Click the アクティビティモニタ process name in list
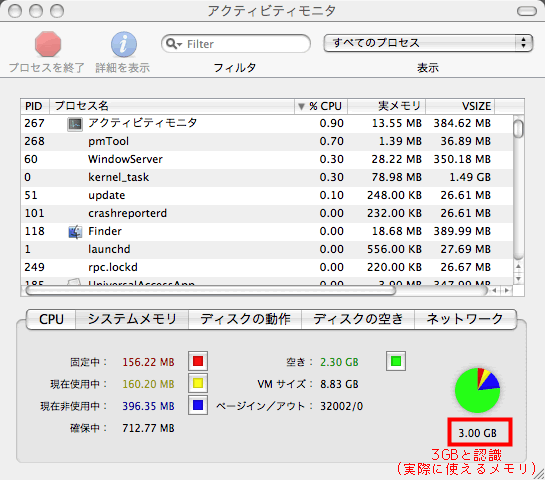 click(143, 123)
